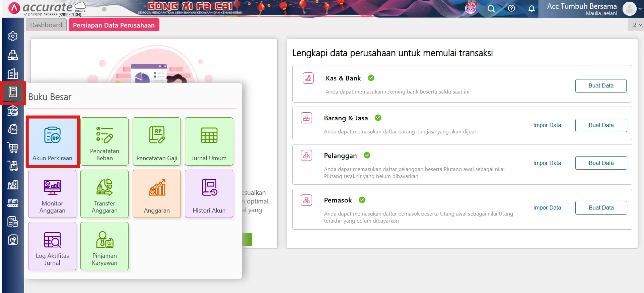Viewport: 644px width, 293px height.
Task: Click Buat Data for Kas & Bank
Action: 601,86
